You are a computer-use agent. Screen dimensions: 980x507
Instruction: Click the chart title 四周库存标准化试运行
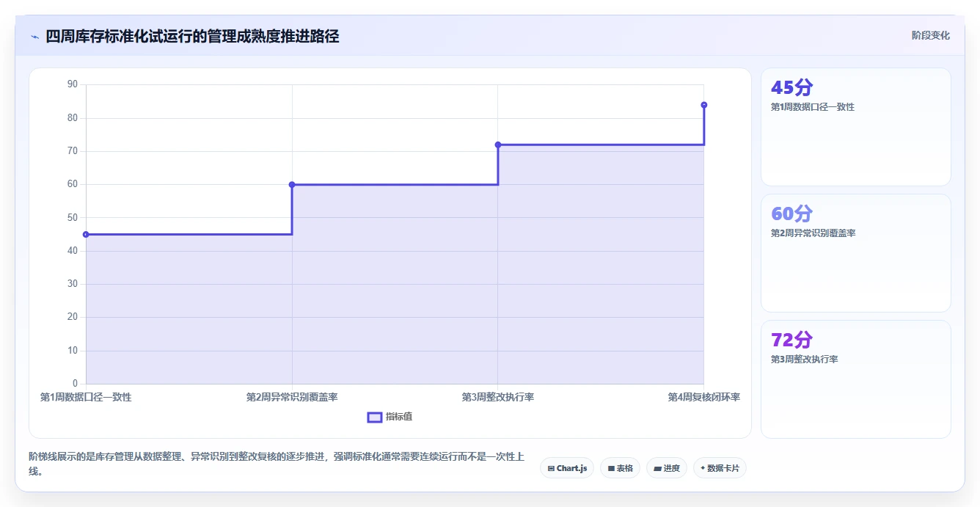[192, 37]
